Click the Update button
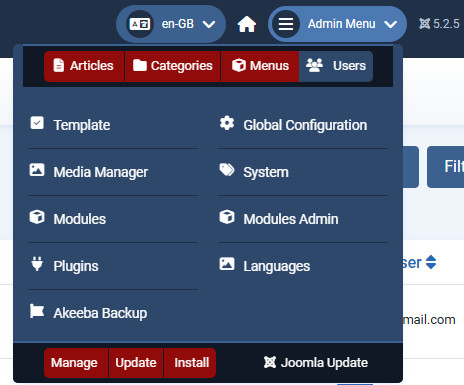 coord(136,363)
